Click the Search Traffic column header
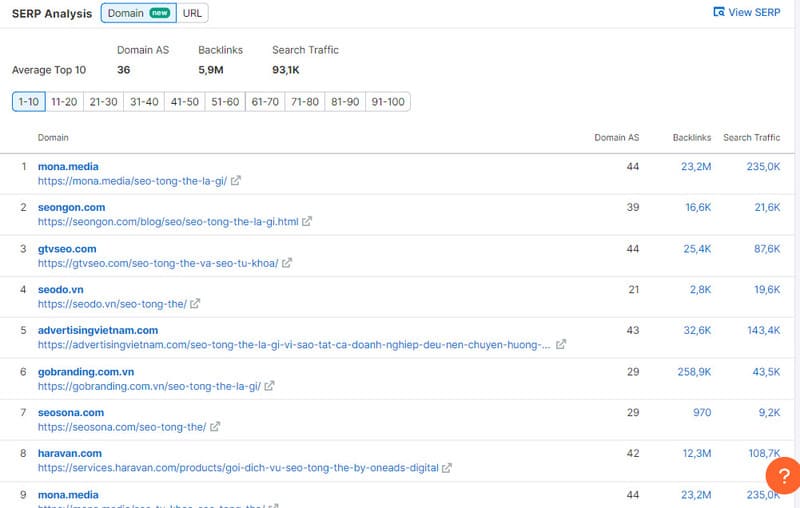The image size is (800, 508). [751, 137]
